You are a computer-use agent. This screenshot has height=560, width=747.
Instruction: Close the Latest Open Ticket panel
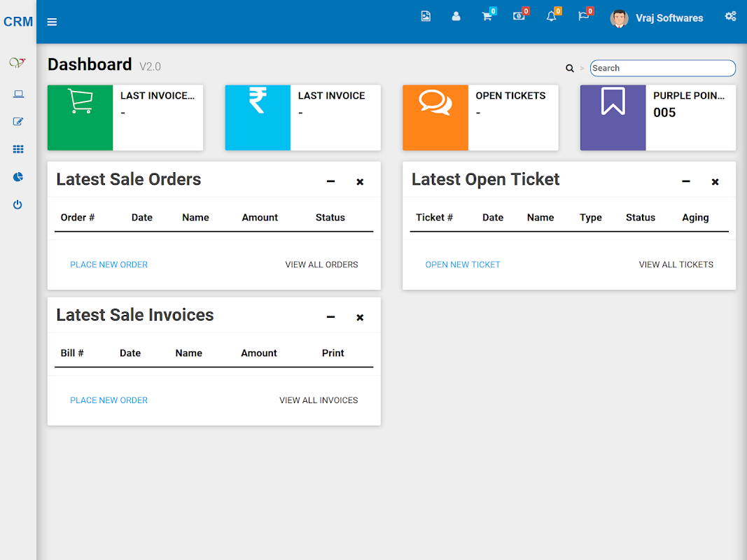click(x=715, y=182)
